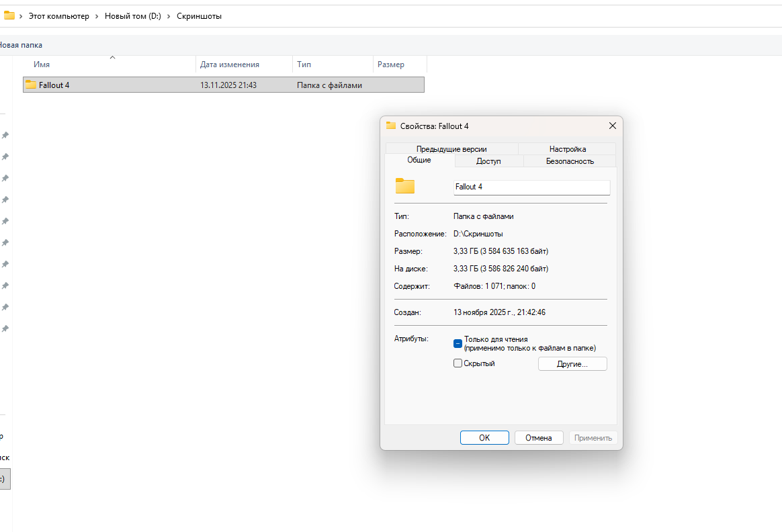Open the Другие... attributes button
Image resolution: width=782 pixels, height=532 pixels.
click(x=572, y=363)
